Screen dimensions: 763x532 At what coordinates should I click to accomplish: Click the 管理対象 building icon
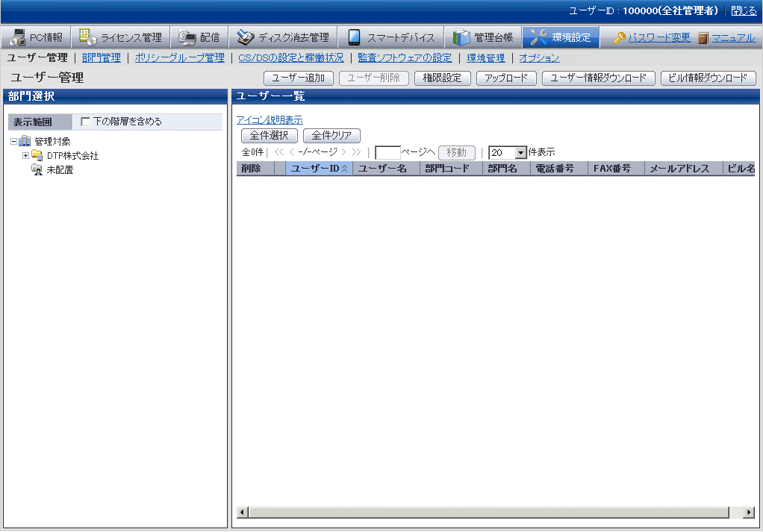(x=25, y=141)
